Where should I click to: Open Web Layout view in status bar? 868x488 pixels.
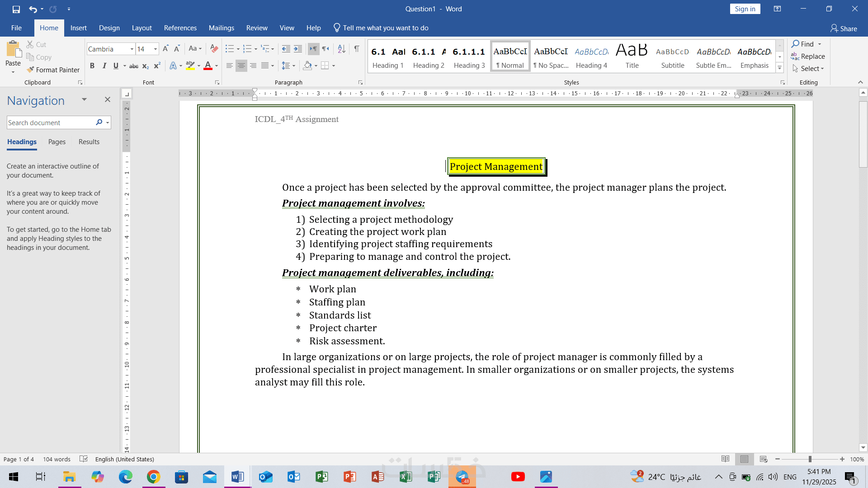[764, 459]
